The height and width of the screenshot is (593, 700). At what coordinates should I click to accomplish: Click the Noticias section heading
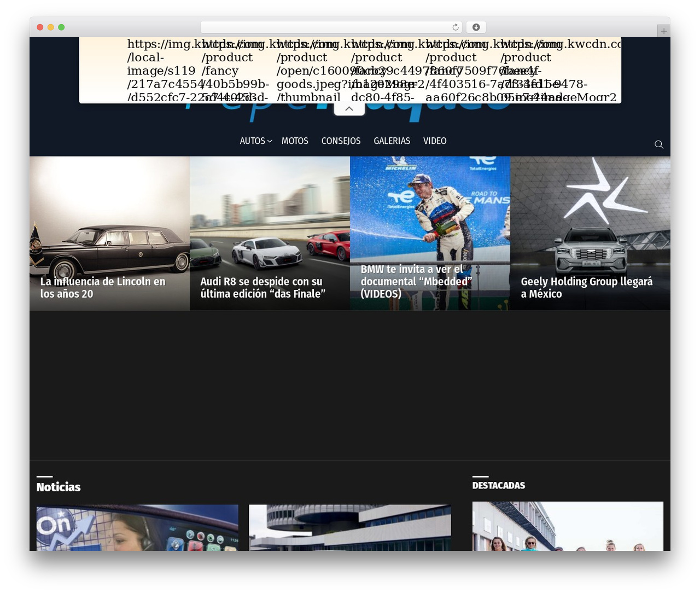click(x=59, y=487)
